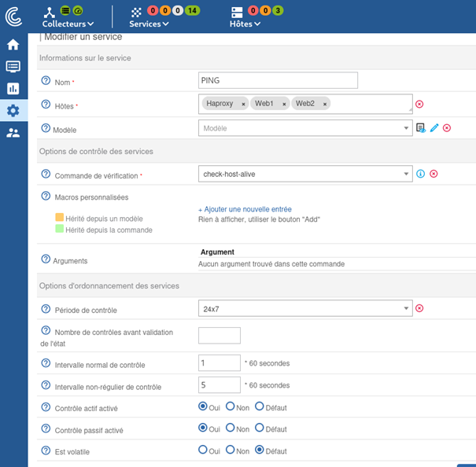This screenshot has height=467, width=476.
Task: Remove the Web1 host tag
Action: click(x=283, y=104)
